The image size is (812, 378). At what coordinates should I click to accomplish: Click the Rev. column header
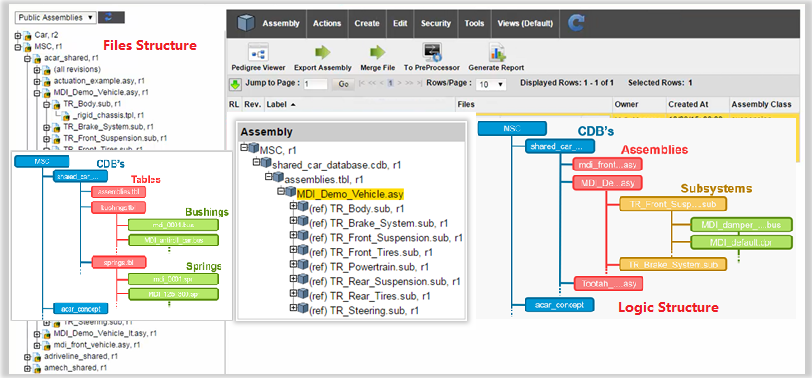click(x=252, y=104)
